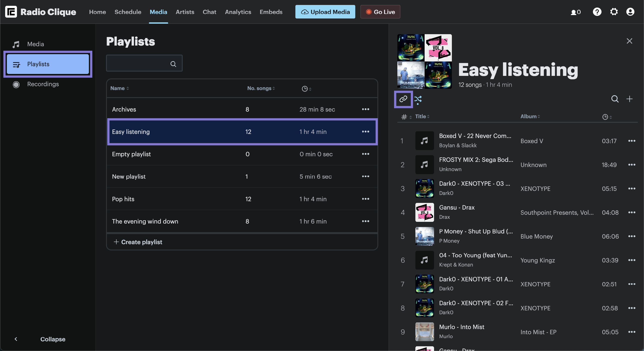Select the New playlist row
This screenshot has width=644, height=351.
tap(242, 176)
